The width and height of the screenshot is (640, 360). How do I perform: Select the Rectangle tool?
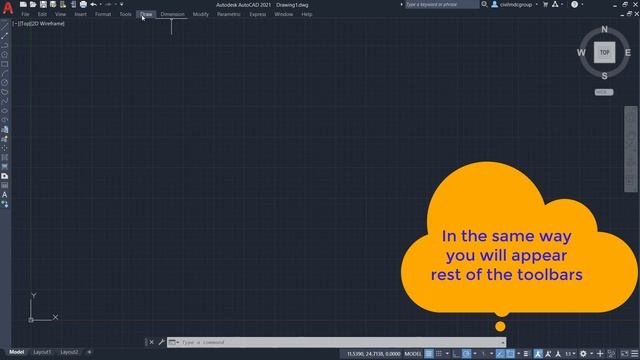[x=4, y=64]
